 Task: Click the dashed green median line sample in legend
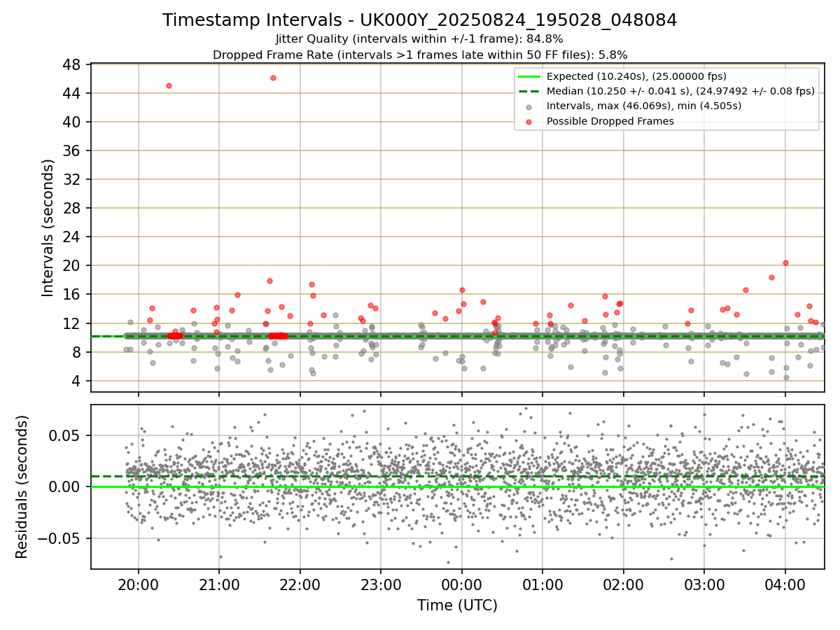(x=528, y=92)
